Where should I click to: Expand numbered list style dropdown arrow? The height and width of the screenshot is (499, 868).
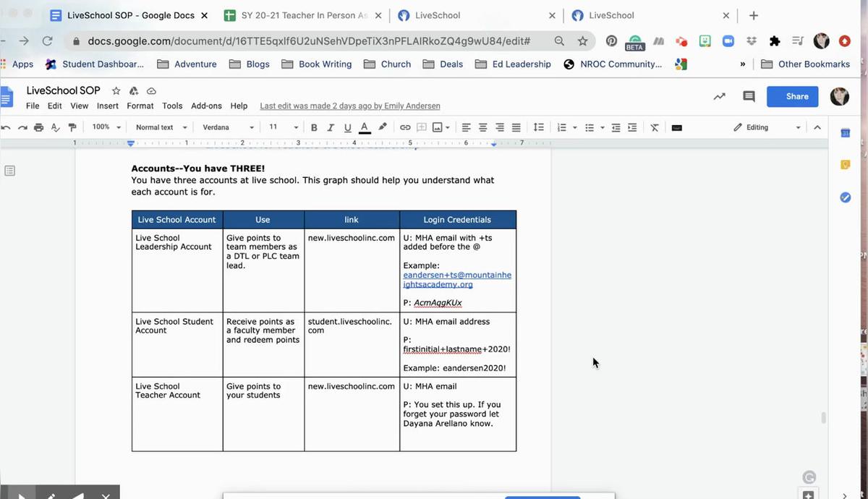[x=575, y=128]
